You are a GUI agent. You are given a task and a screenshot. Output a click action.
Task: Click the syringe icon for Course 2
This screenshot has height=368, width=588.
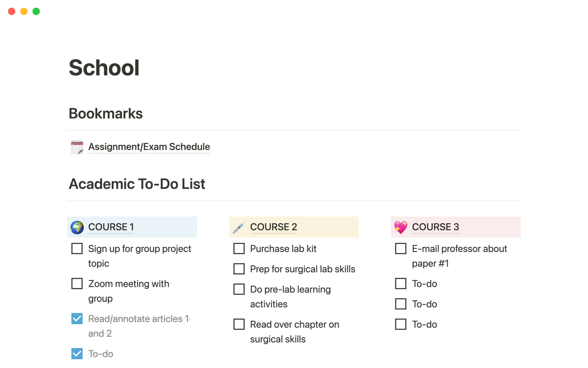coord(238,227)
